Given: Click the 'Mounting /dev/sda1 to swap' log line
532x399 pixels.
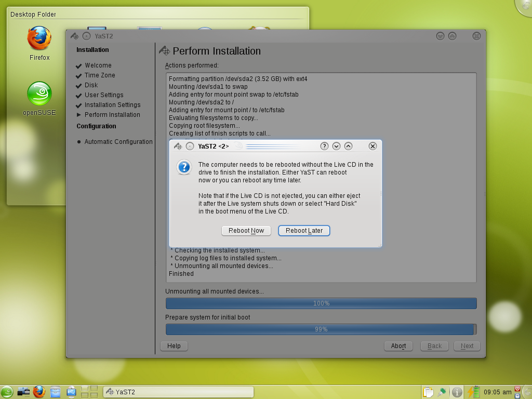Looking at the screenshot, I should 208,87.
